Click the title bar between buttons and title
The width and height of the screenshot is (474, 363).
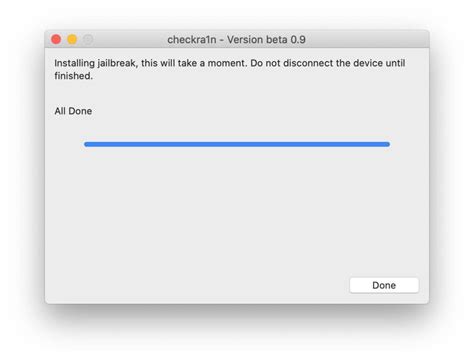click(x=130, y=39)
